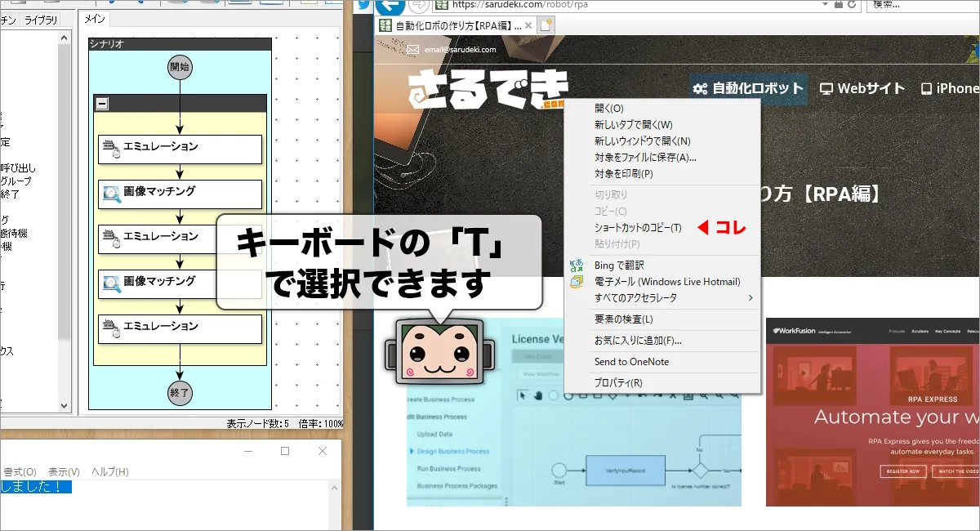
Task: Expand the すべてのアクセラレータ submenu
Action: pyautogui.click(x=662, y=298)
